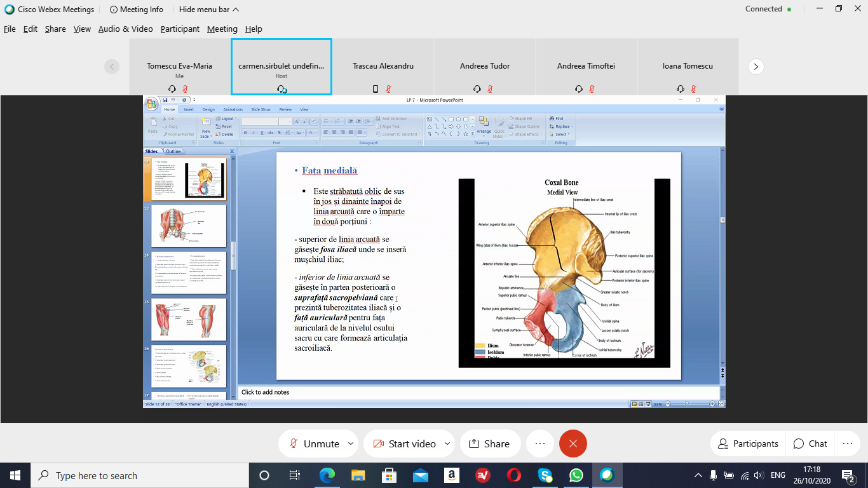The width and height of the screenshot is (868, 488).
Task: Open video options arrow next to Start video
Action: point(447,444)
